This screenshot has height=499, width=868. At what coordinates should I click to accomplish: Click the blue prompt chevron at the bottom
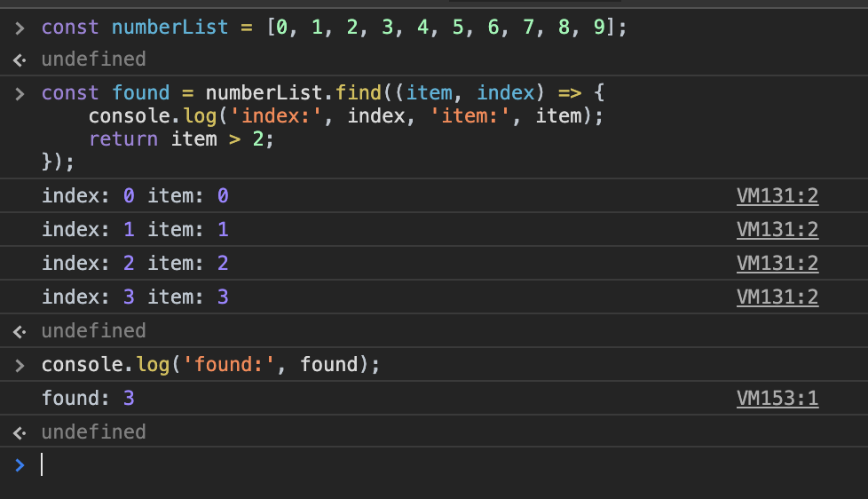(20, 465)
